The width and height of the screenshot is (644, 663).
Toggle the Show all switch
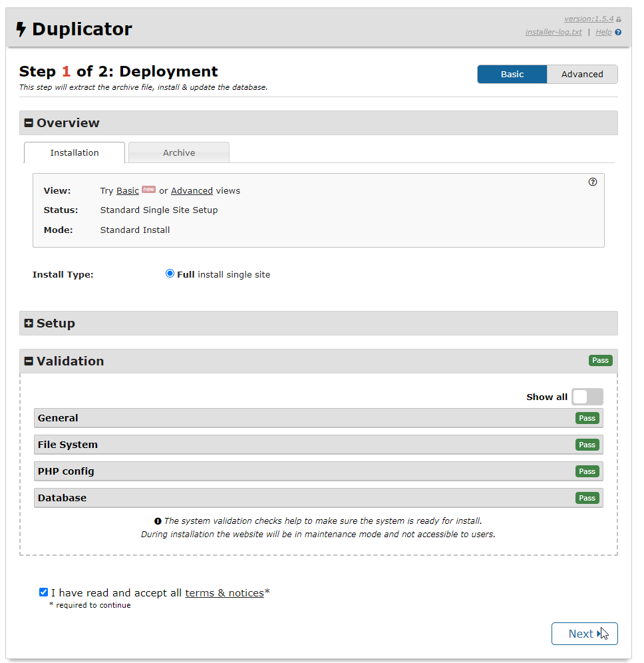click(587, 397)
